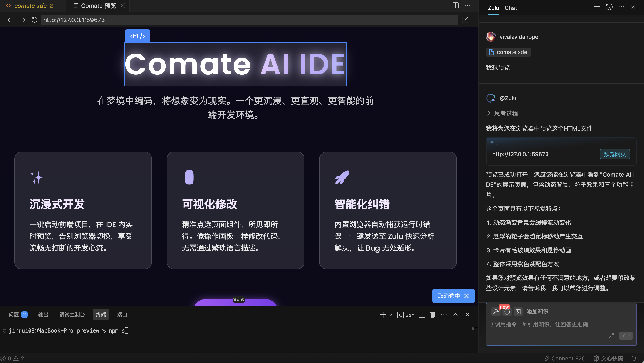This screenshot has height=363, width=644.
Task: Select the Comate 预览 tab
Action: [98, 6]
